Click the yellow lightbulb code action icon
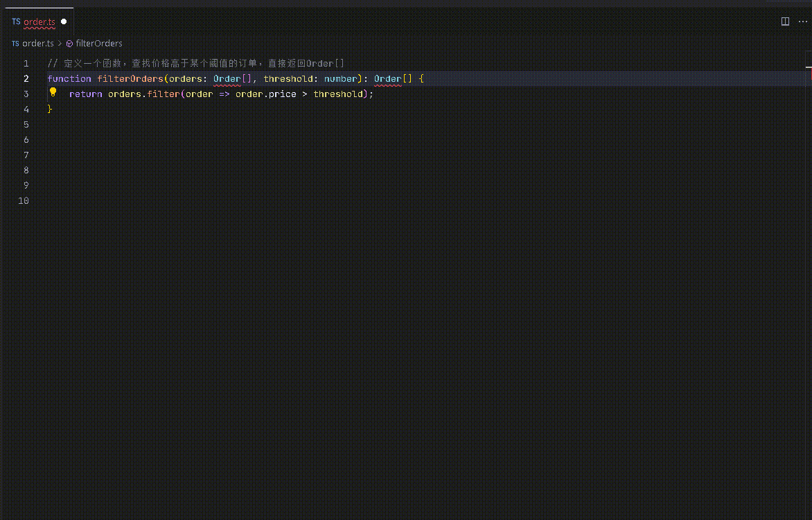 tap(53, 92)
